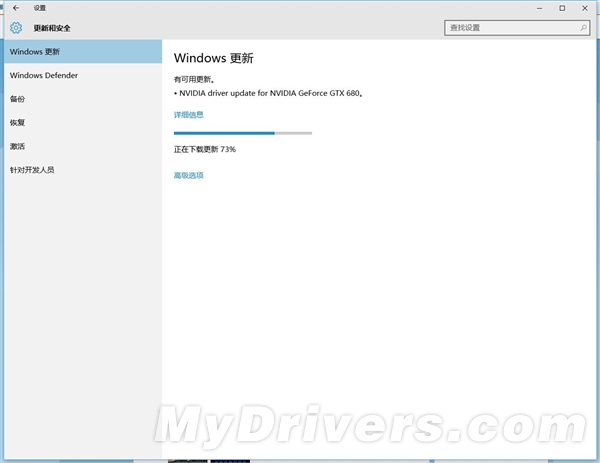Focus the 查找设置 search field
Image resolution: width=600 pixels, height=463 pixels.
[x=517, y=28]
